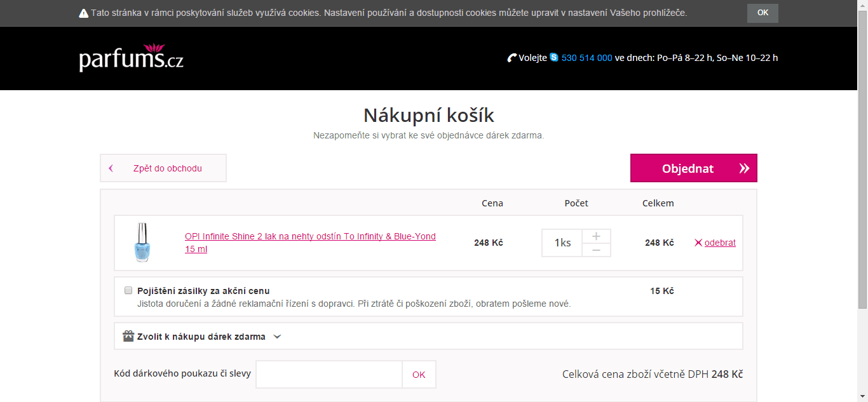The height and width of the screenshot is (402, 868).
Task: Dismiss the cookie notice with OK
Action: 763,13
